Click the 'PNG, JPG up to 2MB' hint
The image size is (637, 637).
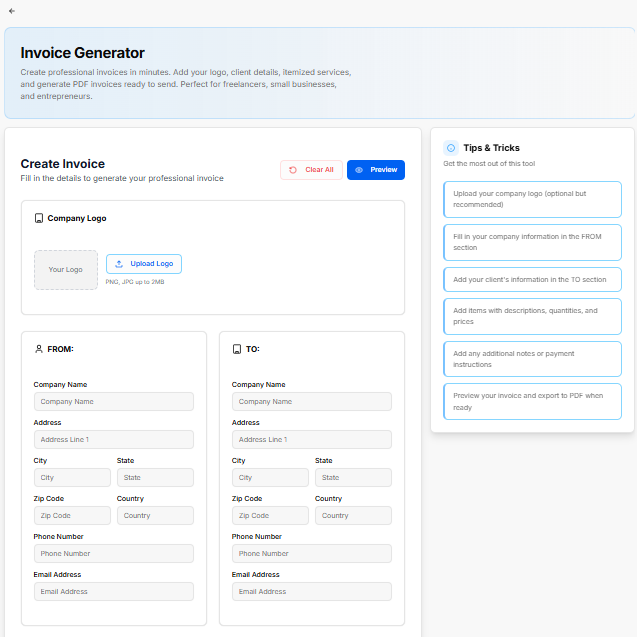tap(135, 282)
